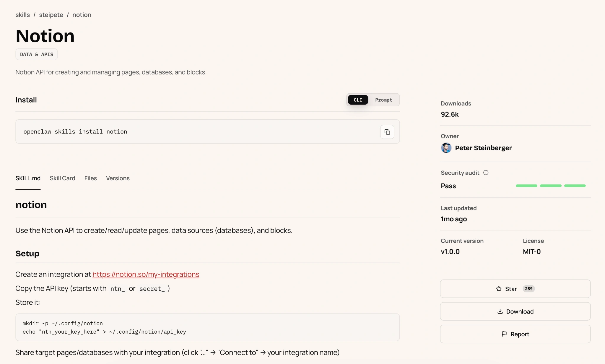Image resolution: width=605 pixels, height=364 pixels.
Task: Click the download arrow icon
Action: (500, 311)
